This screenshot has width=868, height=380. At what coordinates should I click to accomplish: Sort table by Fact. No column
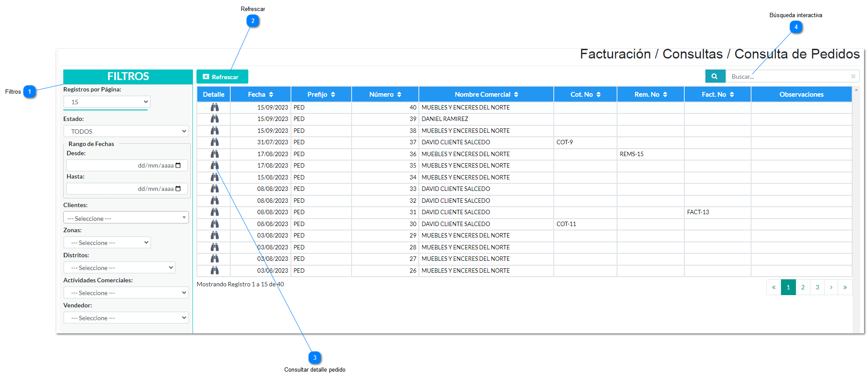click(718, 94)
